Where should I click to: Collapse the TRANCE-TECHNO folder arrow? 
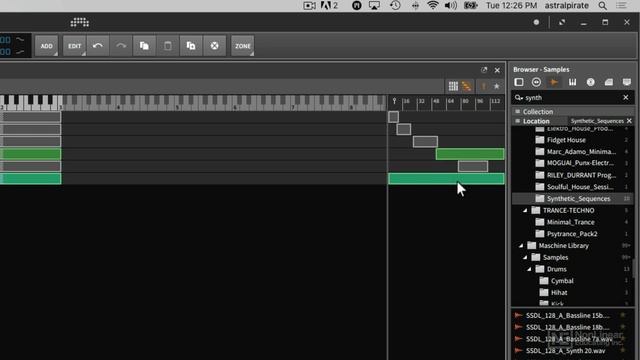coord(525,211)
